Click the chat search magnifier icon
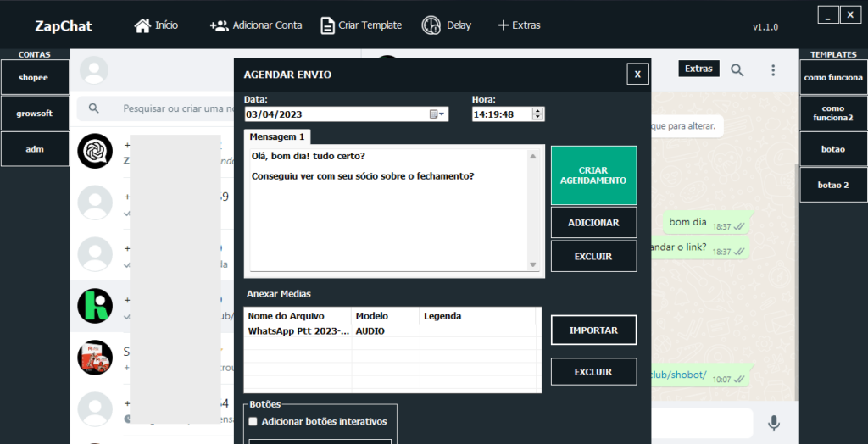Image resolution: width=868 pixels, height=444 pixels. [737, 70]
